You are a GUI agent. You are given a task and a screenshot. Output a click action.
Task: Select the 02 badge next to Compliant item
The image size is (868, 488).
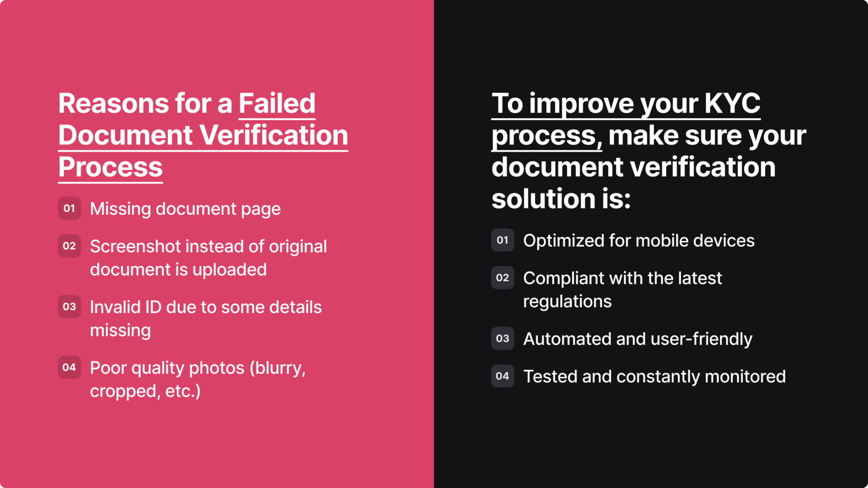[503, 278]
